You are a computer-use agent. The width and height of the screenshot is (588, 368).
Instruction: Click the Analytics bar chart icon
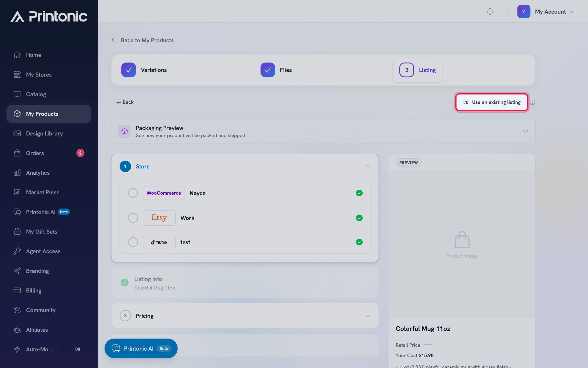point(17,173)
